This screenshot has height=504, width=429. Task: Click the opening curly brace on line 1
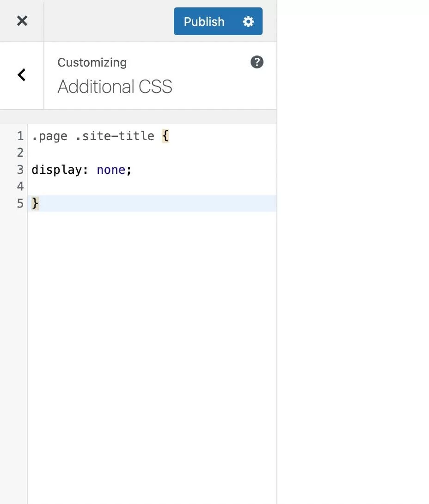point(165,136)
